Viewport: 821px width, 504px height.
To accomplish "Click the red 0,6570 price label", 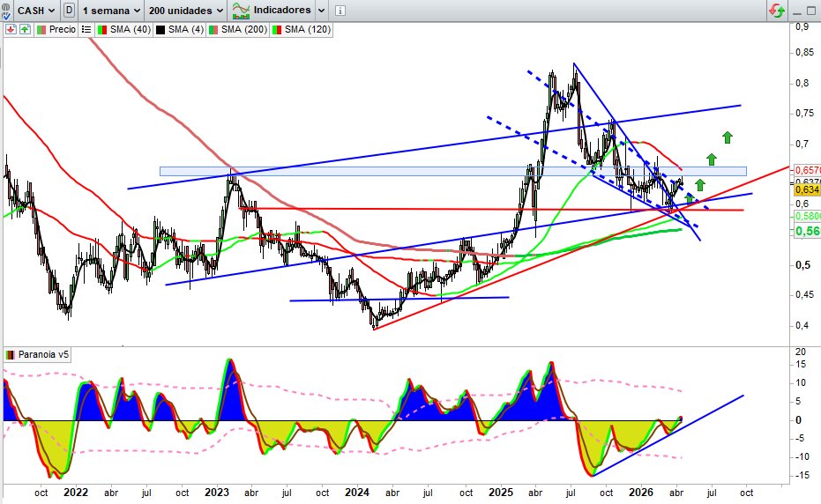I will (807, 170).
